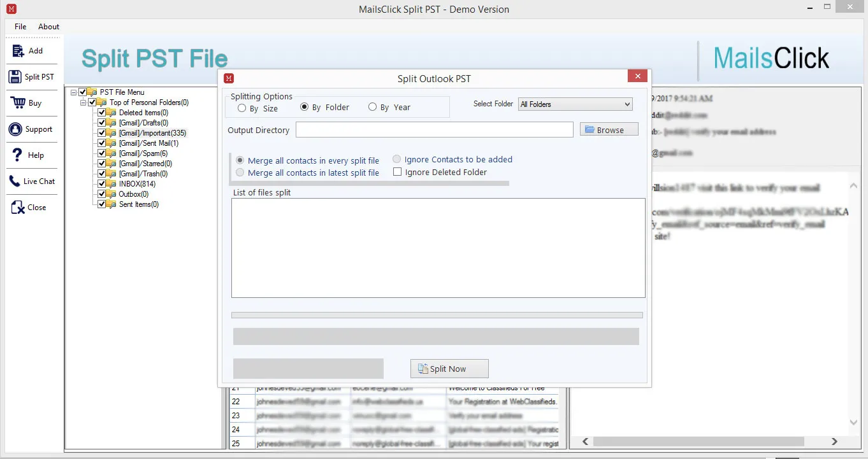Click folder icon beside Deleted Items(0)
Viewport: 868px width, 459px height.
112,113
